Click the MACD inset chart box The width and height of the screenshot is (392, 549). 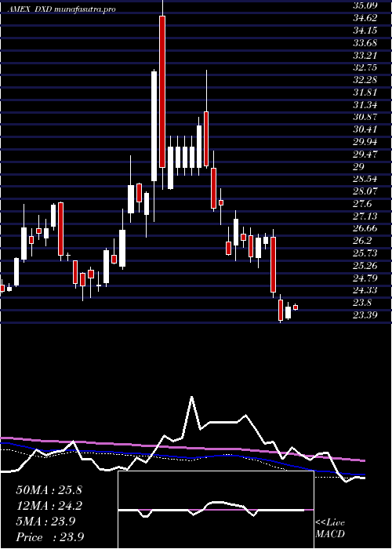[x=216, y=510]
